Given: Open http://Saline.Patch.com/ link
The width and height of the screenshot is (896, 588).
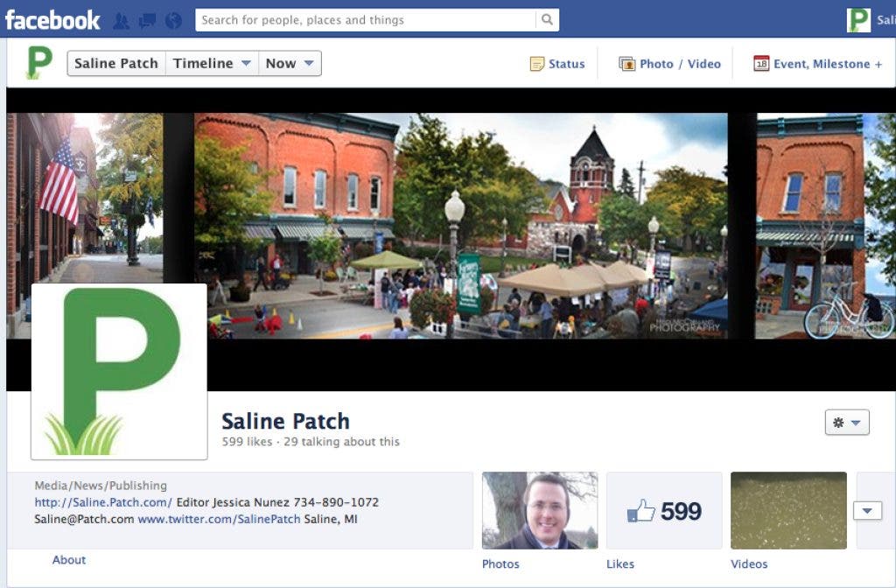Looking at the screenshot, I should click(x=103, y=502).
